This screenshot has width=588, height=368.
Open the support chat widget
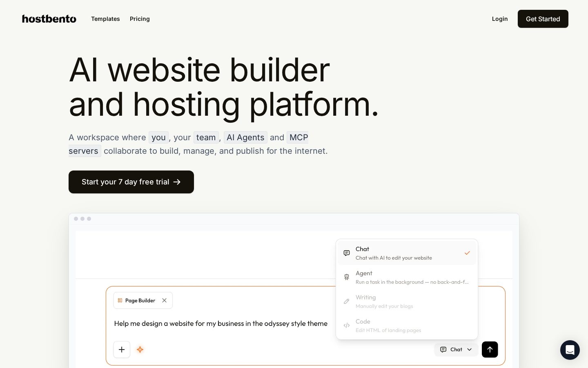click(x=570, y=350)
